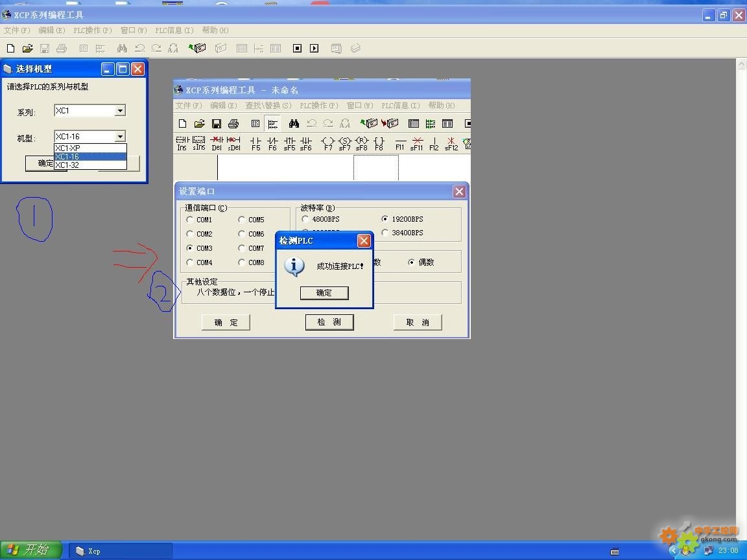This screenshot has height=560, width=747.
Task: Click Open folder icon in outer main toolbar
Action: pos(28,48)
